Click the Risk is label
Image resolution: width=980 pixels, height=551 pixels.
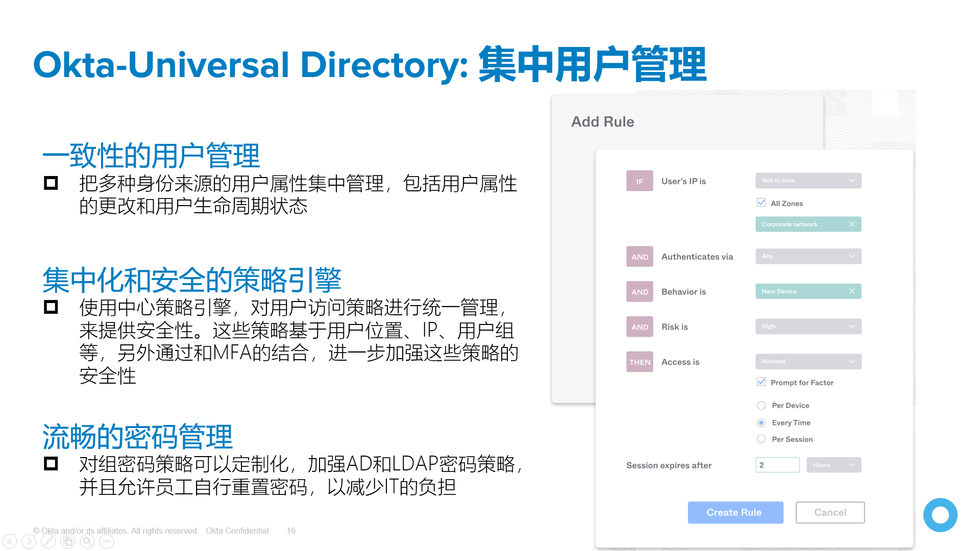(675, 327)
